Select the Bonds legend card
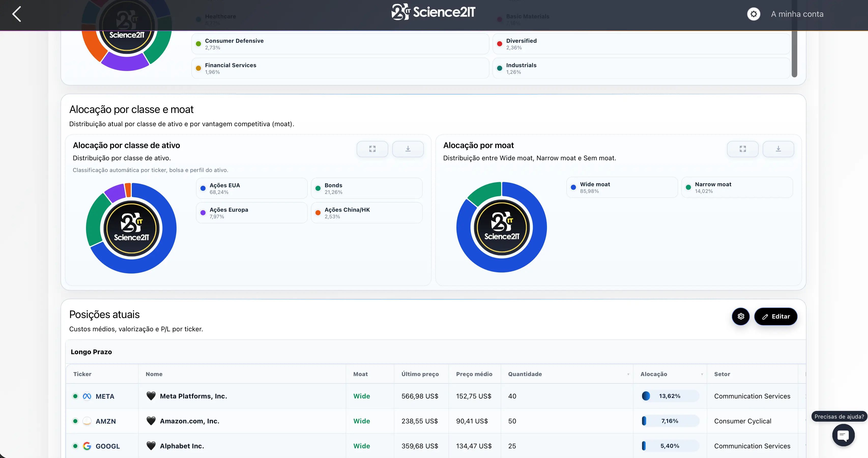Viewport: 868px width, 458px height. point(367,188)
